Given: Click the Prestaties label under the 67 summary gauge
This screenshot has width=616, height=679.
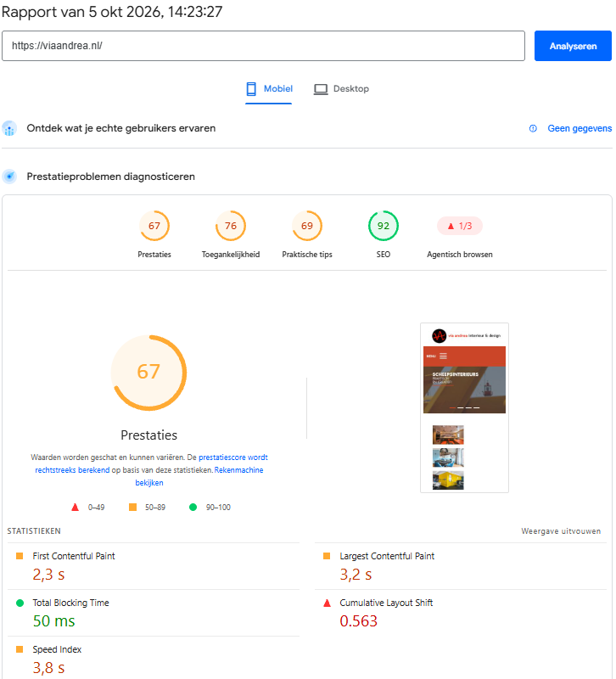Looking at the screenshot, I should coord(154,255).
